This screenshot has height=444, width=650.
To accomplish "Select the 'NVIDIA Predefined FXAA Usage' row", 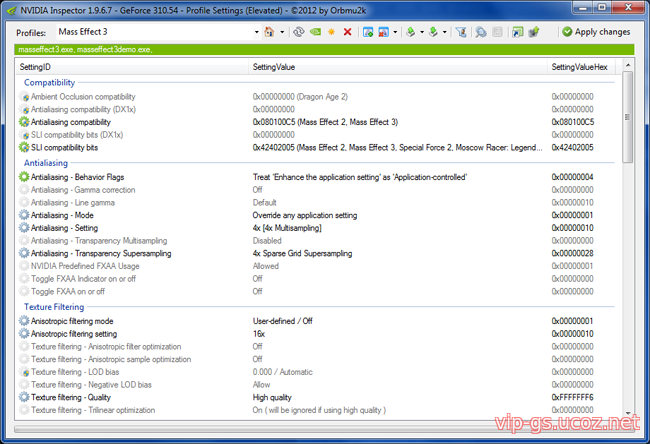I will click(x=318, y=266).
